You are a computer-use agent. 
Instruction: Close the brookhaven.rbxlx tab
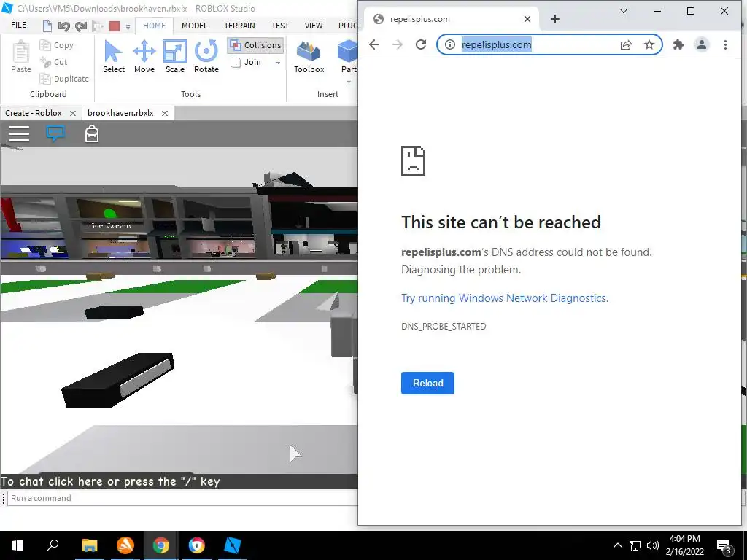click(165, 113)
